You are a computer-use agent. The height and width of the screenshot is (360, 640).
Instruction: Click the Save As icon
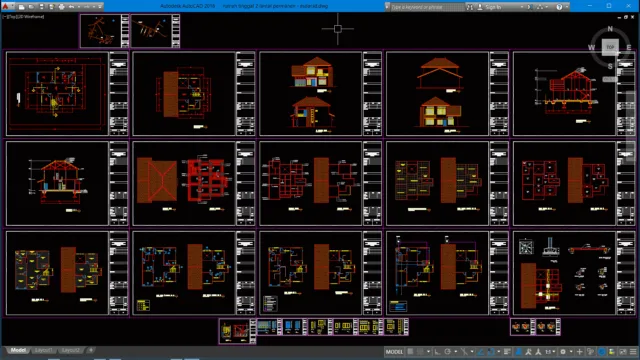click(x=52, y=7)
